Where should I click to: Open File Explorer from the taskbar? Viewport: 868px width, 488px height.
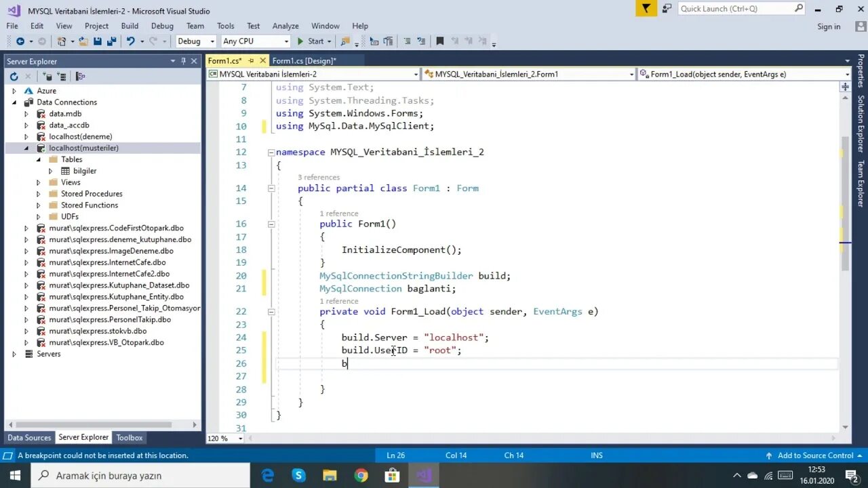click(x=330, y=475)
